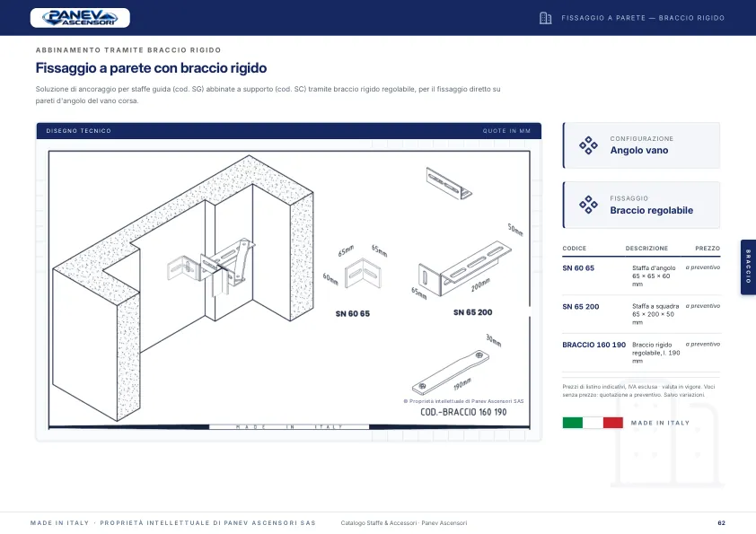Click the small angle bracket drawing top right

pos(449,183)
